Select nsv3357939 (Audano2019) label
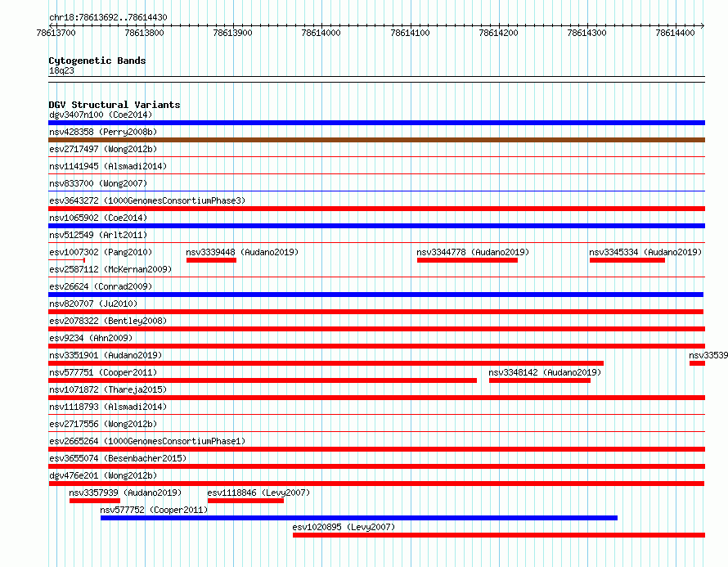 (x=125, y=493)
